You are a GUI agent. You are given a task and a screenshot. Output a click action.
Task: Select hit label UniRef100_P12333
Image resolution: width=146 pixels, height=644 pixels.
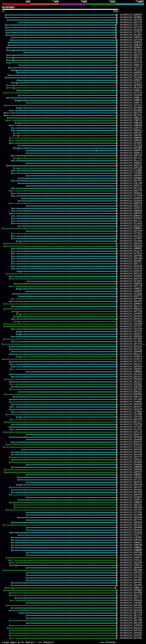[x=131, y=575]
